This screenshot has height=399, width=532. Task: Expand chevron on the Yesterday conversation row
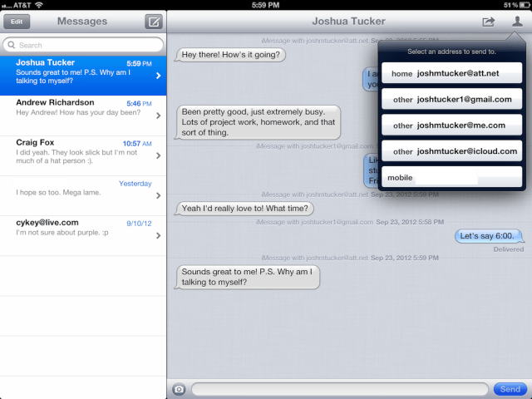159,196
